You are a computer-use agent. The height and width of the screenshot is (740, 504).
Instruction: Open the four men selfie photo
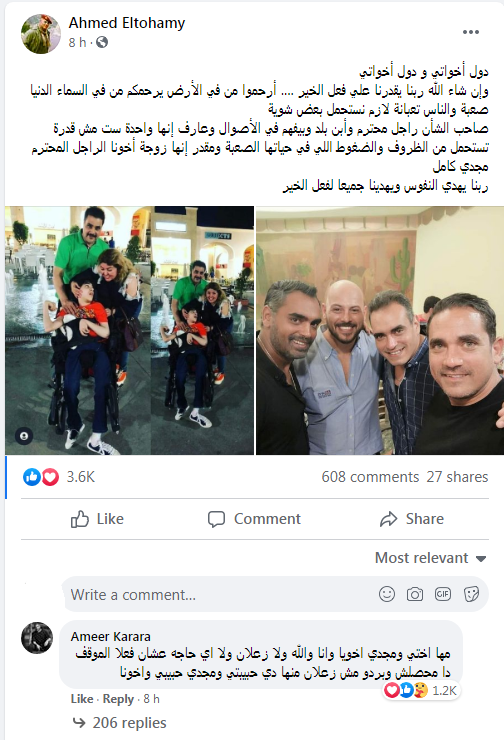click(380, 330)
